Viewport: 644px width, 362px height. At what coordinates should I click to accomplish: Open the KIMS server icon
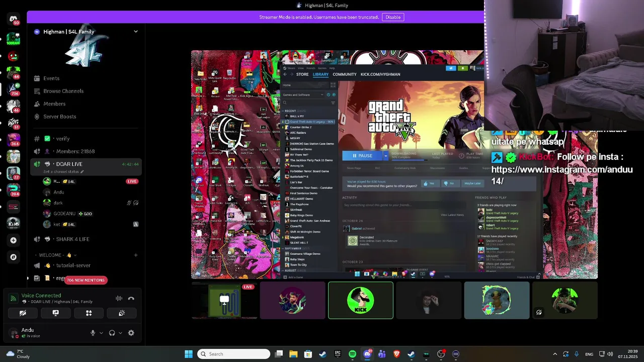click(14, 223)
